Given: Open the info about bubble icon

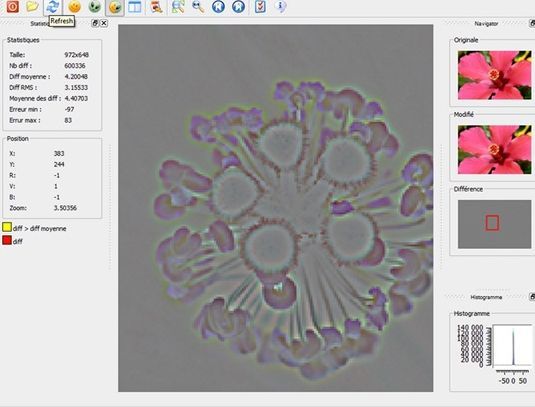Looking at the screenshot, I should 280,6.
